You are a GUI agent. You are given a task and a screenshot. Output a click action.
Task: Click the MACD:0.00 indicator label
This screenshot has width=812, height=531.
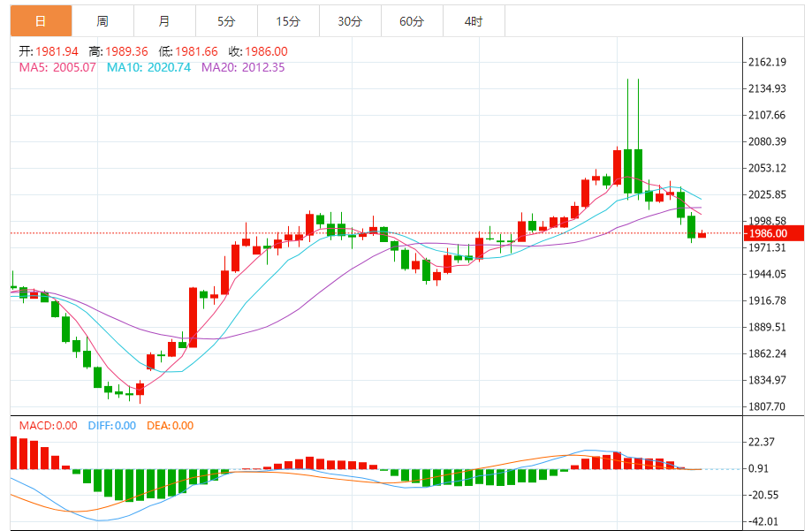pyautogui.click(x=49, y=426)
